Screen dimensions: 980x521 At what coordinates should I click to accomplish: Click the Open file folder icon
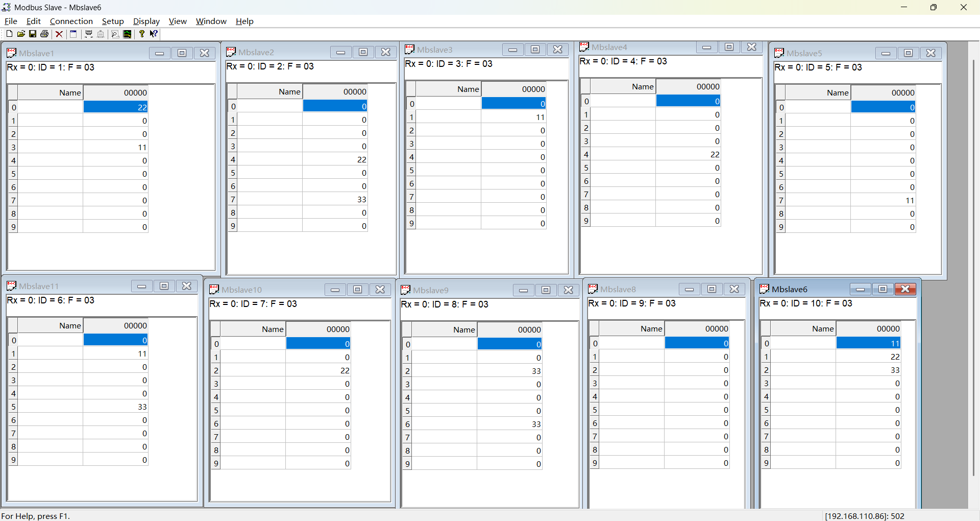21,34
